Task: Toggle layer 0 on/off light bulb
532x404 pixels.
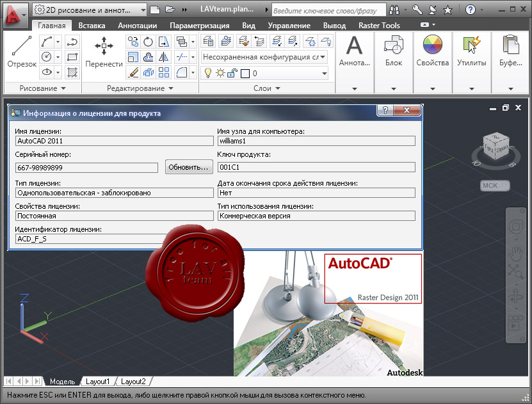Action: [x=208, y=73]
